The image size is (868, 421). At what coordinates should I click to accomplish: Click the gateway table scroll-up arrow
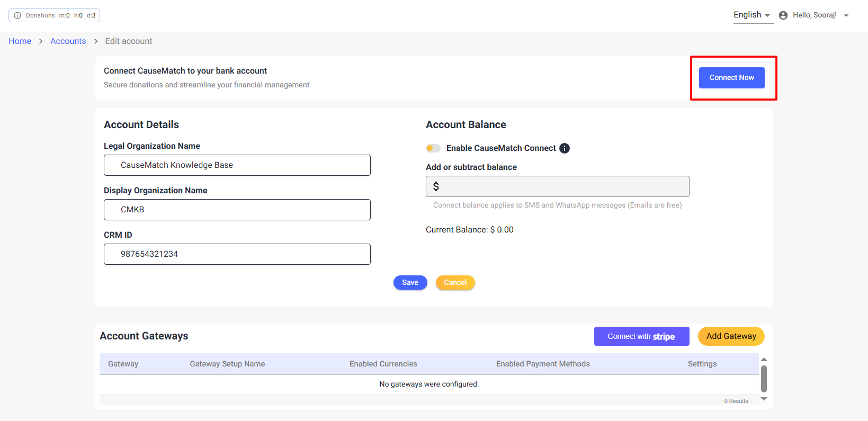pos(764,360)
